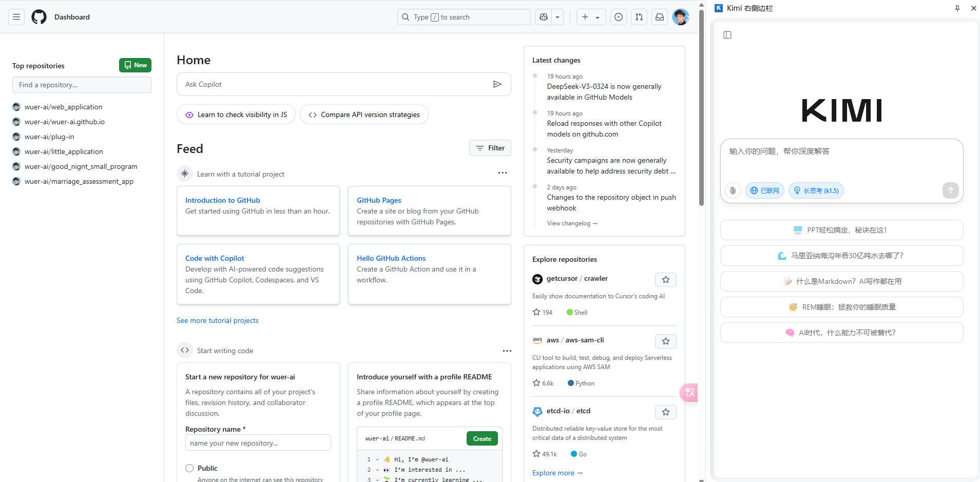The image size is (980, 482).
Task: Pin the Kimi side panel
Action: point(957,8)
